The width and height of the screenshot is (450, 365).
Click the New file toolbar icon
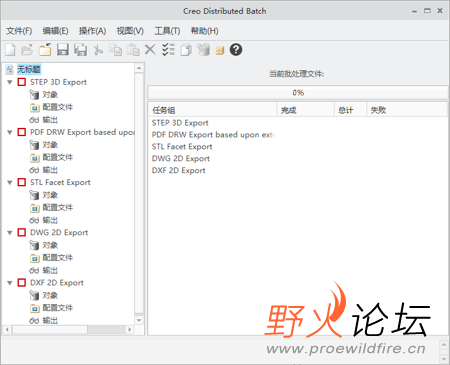tap(10, 50)
